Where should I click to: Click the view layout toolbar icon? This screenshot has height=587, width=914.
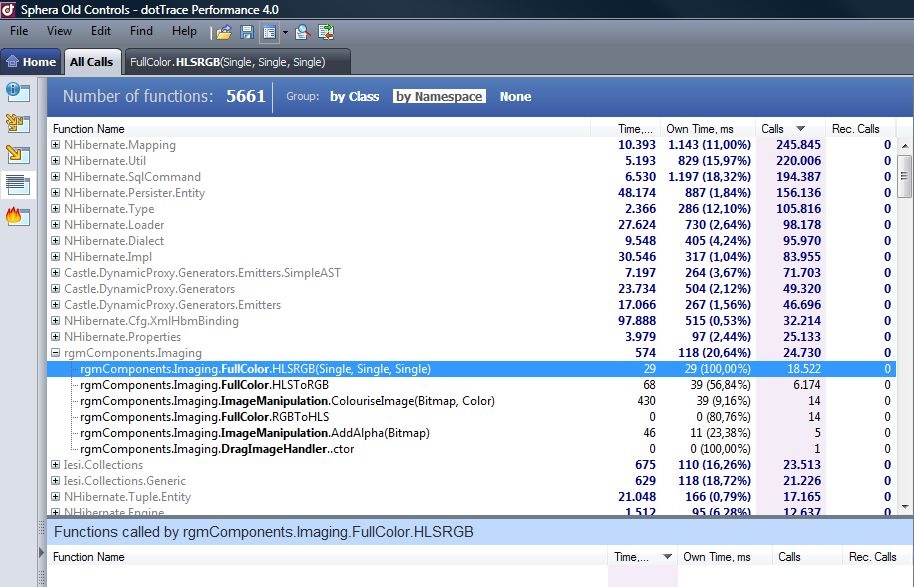pyautogui.click(x=269, y=32)
